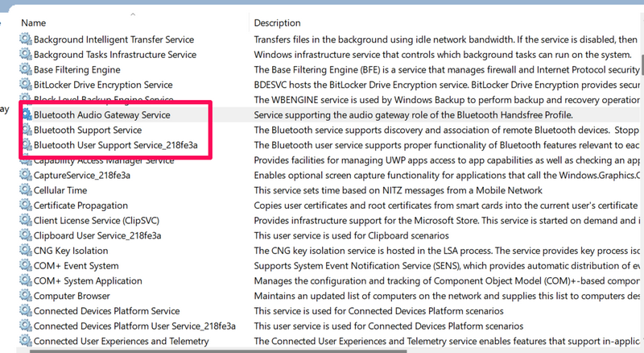Click the Certificate Propagation gear icon
Image resolution: width=644 pixels, height=353 pixels.
pyautogui.click(x=26, y=206)
